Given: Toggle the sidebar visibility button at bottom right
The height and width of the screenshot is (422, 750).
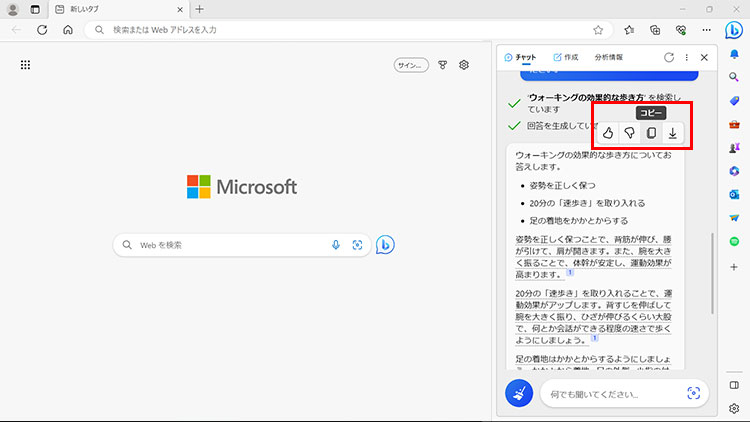Looking at the screenshot, I should pos(734,386).
